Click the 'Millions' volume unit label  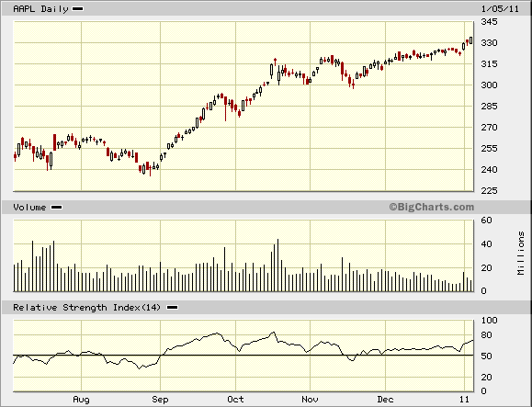pos(521,253)
